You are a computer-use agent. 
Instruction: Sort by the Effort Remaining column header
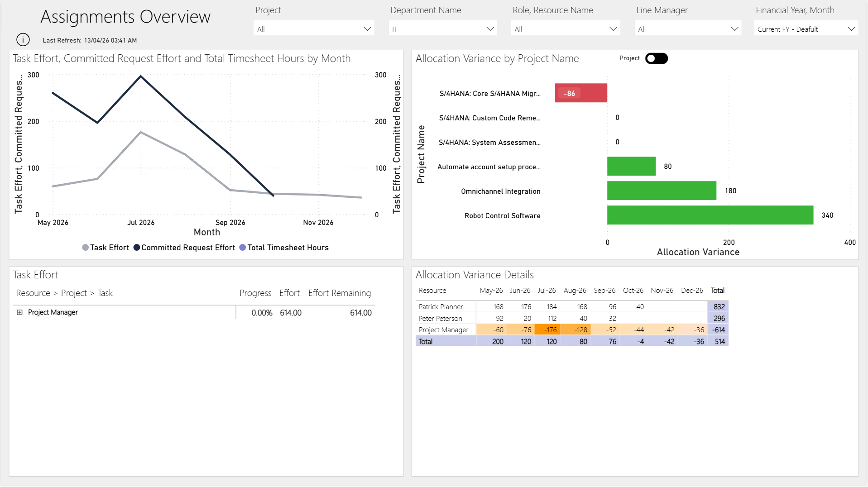(x=339, y=293)
